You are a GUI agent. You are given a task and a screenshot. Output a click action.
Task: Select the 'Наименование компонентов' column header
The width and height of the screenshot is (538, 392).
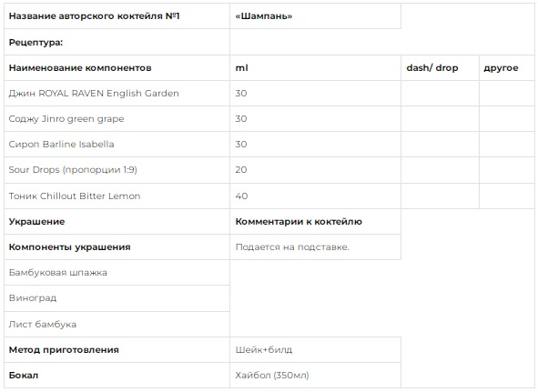(117, 68)
